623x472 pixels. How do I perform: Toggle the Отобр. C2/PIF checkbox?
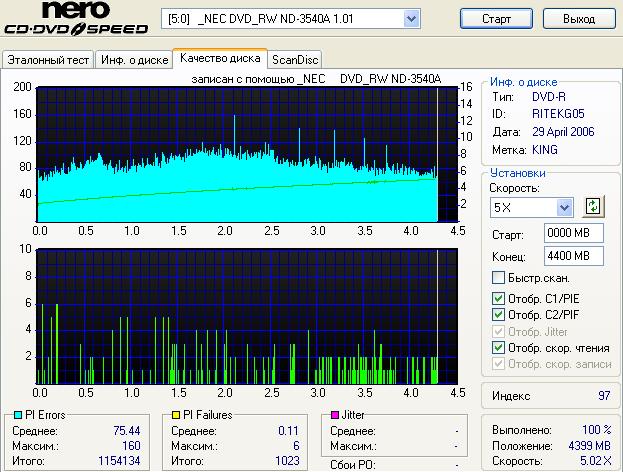click(499, 314)
